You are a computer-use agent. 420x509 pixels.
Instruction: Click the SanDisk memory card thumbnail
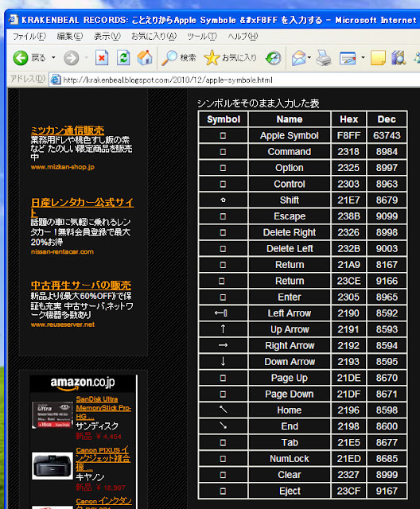pos(52,414)
